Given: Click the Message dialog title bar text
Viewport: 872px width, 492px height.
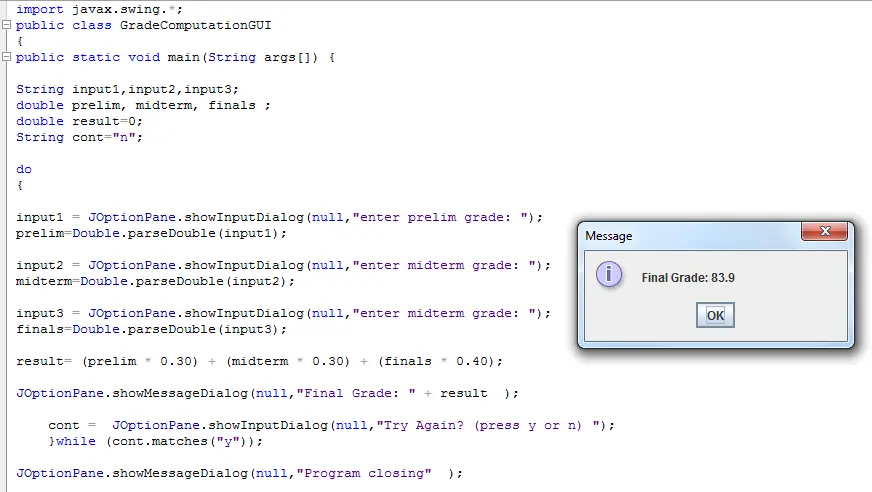Looking at the screenshot, I should coord(608,236).
